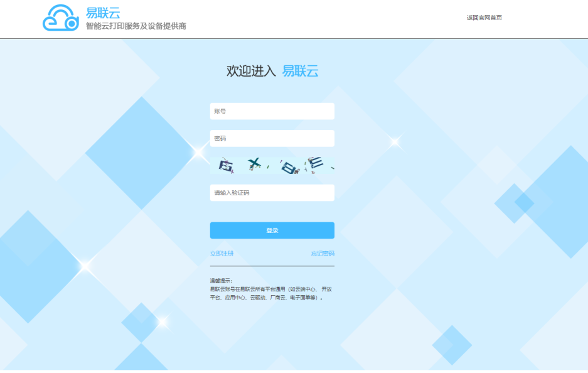Open the 返回官网首页 link
Screen dimensions: 588x373
(484, 18)
